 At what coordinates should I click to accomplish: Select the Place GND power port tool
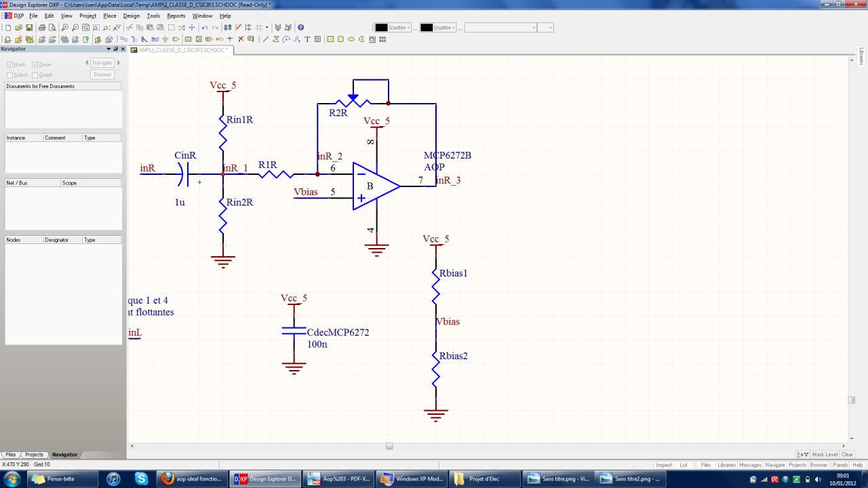point(165,39)
